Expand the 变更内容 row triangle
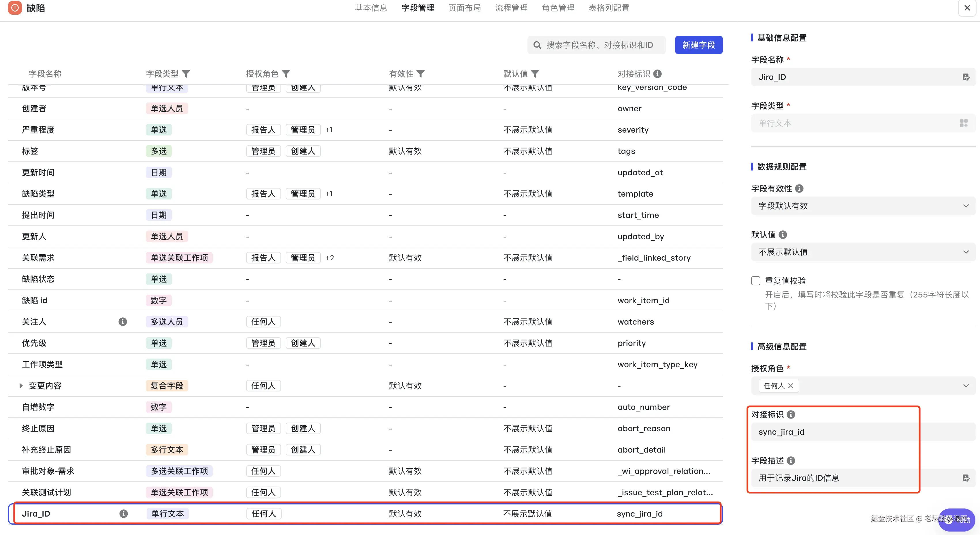Viewport: 980px width, 535px height. tap(21, 386)
